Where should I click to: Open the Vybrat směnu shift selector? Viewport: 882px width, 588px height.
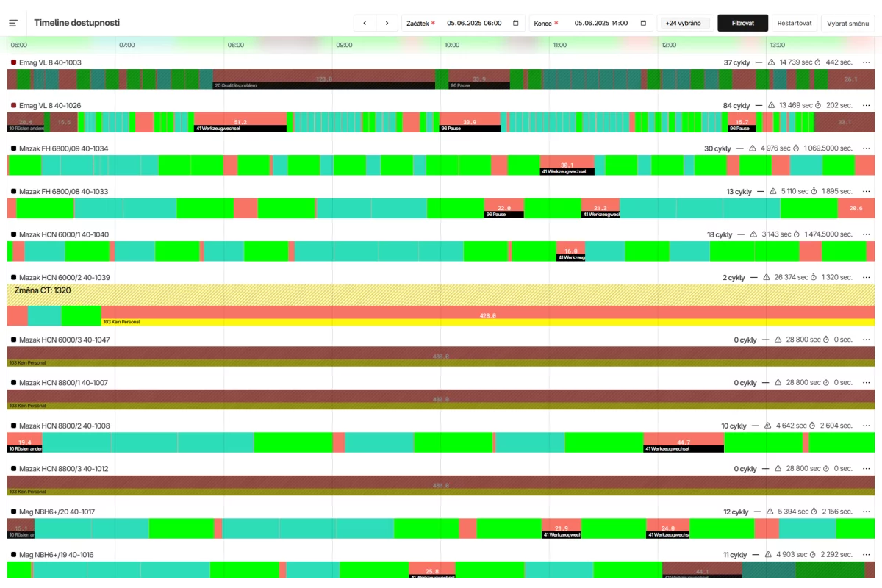pyautogui.click(x=847, y=23)
